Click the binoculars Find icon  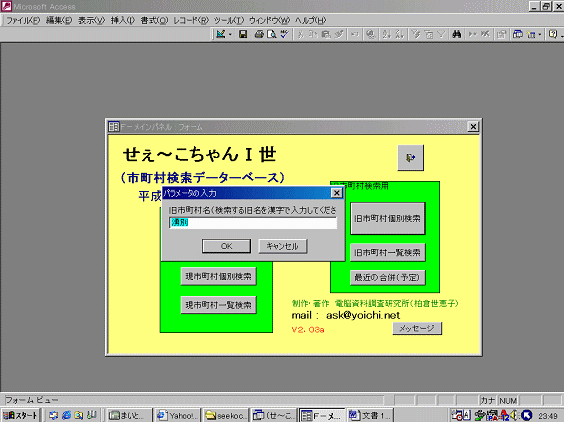(456, 34)
